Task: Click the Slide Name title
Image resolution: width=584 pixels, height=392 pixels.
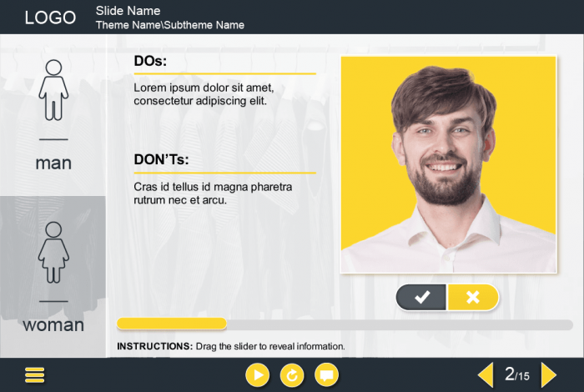Action: coord(128,11)
